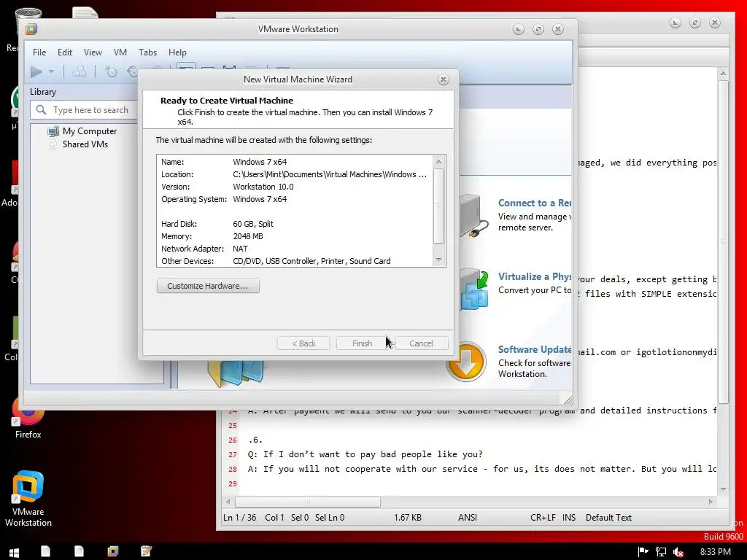Click the text editor scroll right arrow

pyautogui.click(x=711, y=502)
